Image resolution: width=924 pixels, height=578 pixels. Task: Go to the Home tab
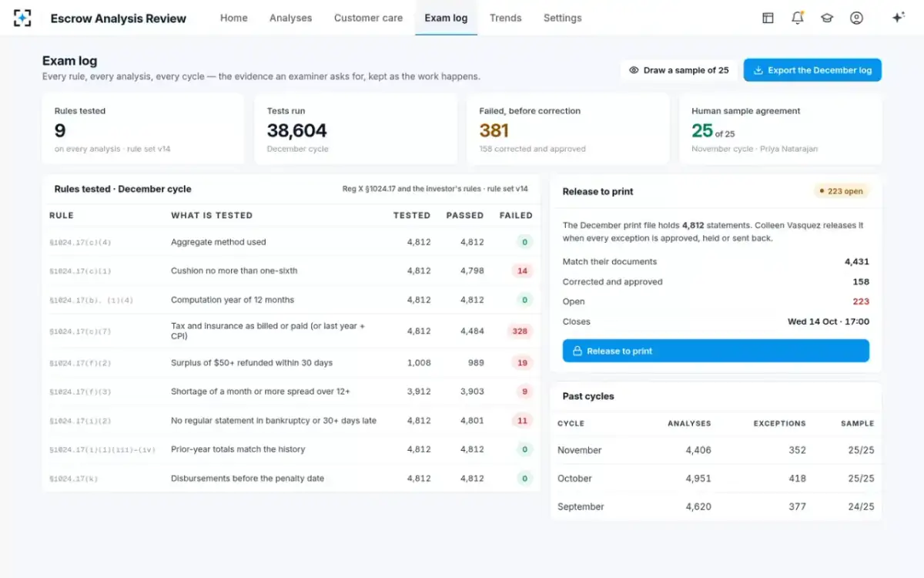234,18
